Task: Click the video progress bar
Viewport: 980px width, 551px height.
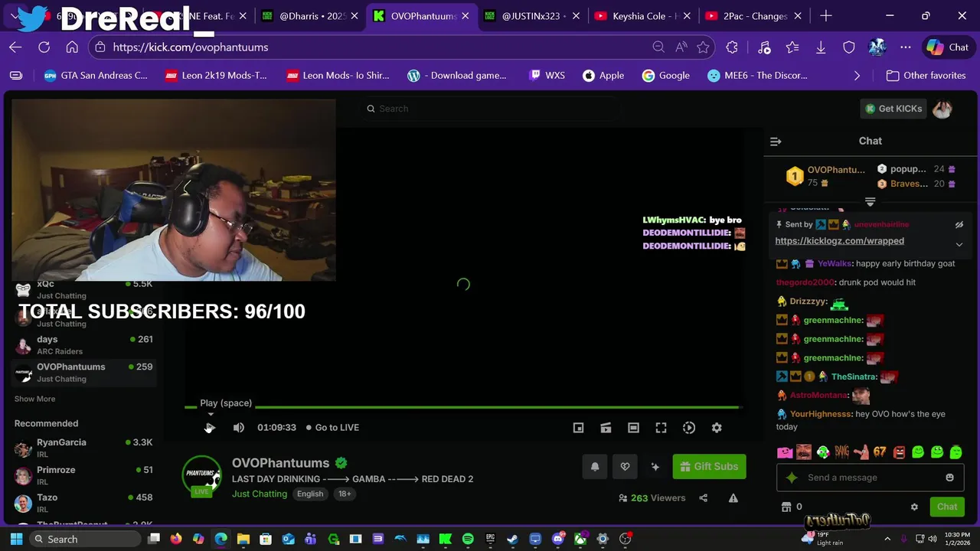Action: coord(463,407)
